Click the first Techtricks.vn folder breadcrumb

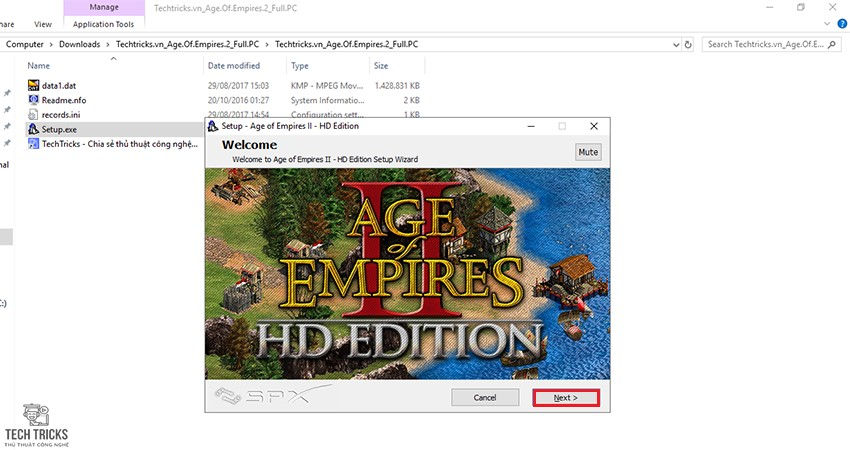[x=187, y=44]
